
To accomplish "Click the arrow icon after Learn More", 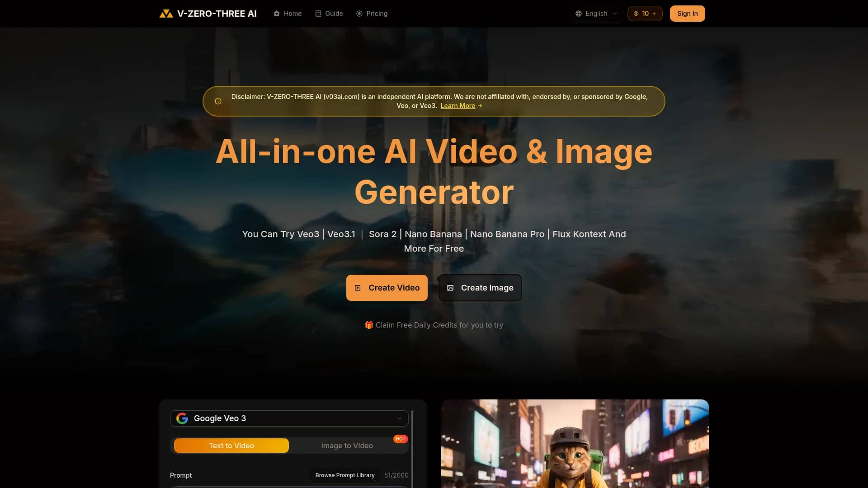I will [x=480, y=106].
